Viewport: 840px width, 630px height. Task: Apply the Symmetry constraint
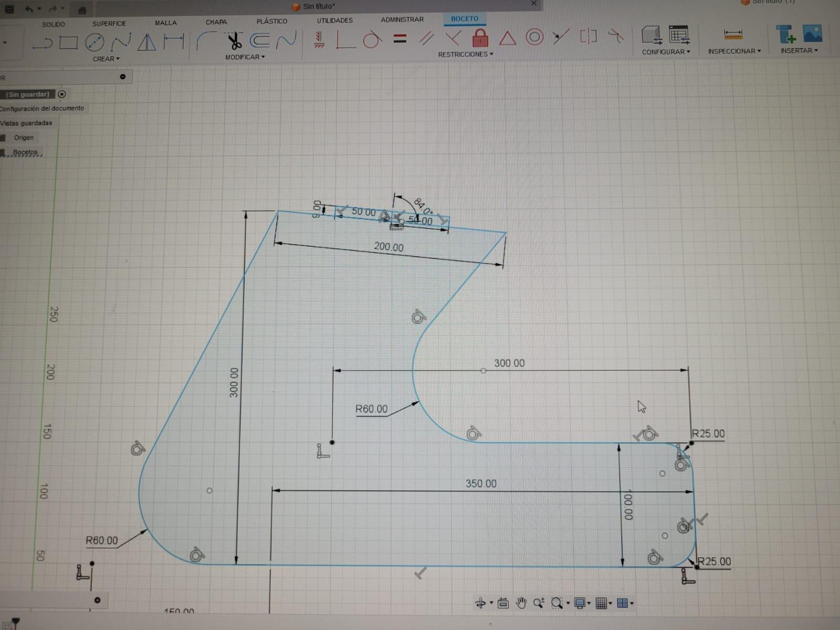point(589,36)
